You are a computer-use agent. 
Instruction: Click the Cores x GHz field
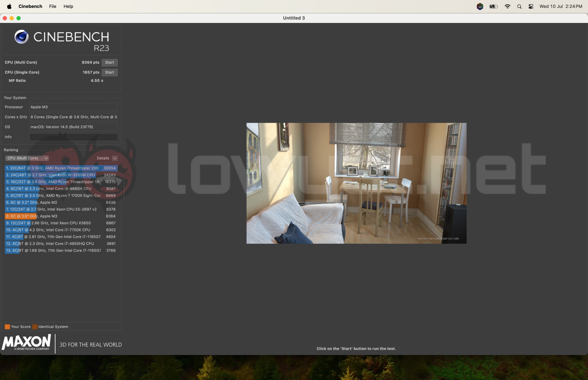(73, 117)
